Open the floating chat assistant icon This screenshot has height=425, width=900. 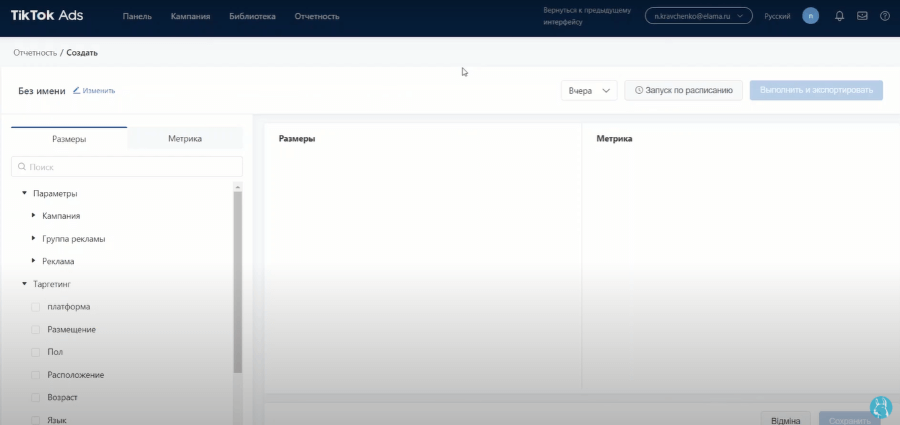(881, 406)
